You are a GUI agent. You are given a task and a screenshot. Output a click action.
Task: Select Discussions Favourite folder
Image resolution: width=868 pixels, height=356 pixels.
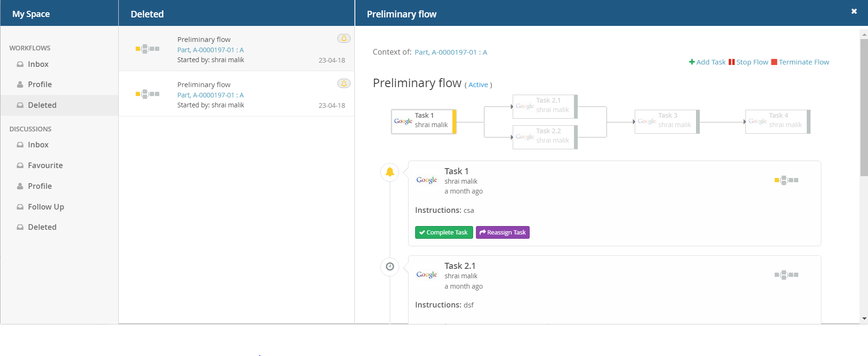pos(45,165)
